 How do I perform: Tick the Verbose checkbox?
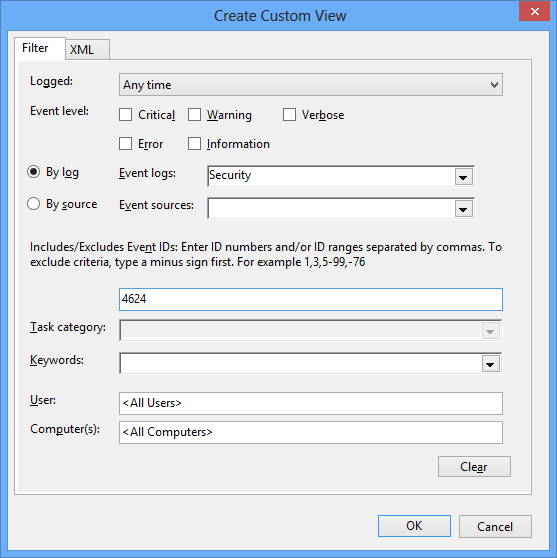pyautogui.click(x=289, y=115)
